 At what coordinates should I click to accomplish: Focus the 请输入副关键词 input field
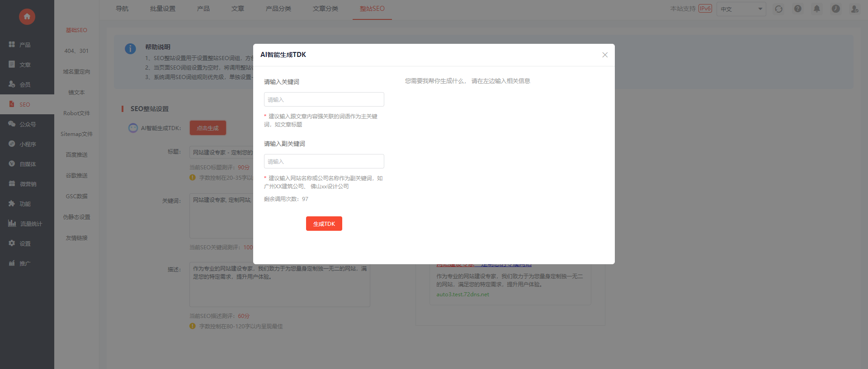tap(324, 161)
